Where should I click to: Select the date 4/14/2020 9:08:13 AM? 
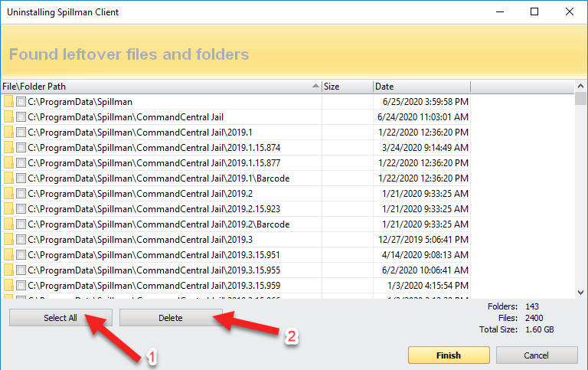(x=425, y=255)
